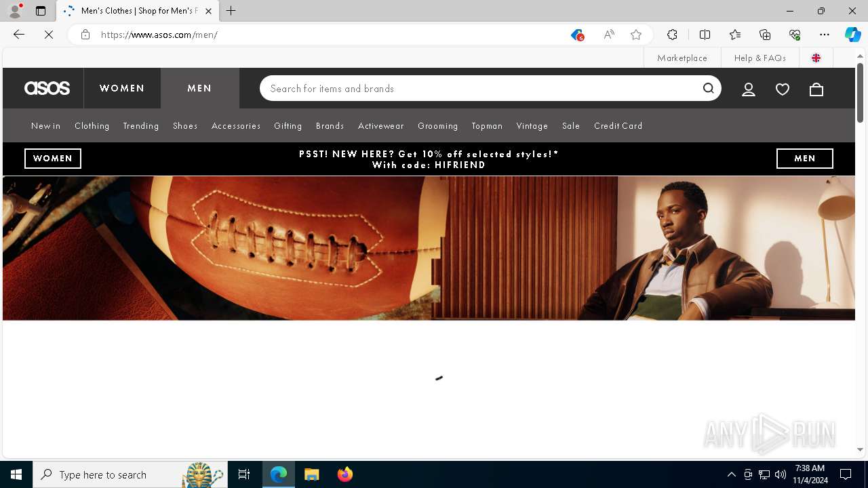Open the New in menu
Image resolution: width=868 pixels, height=488 pixels.
pos(46,126)
